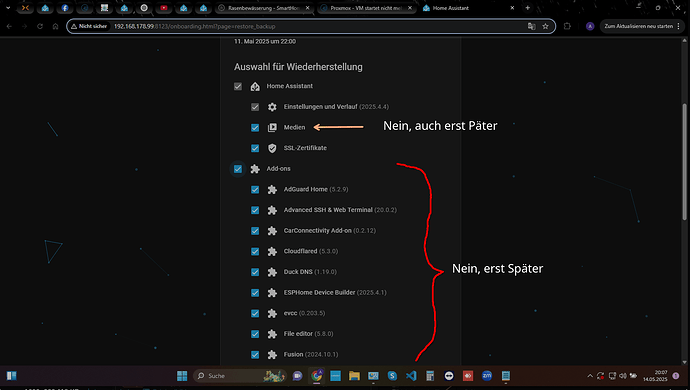Click the taskbar Suche search box

(240, 376)
